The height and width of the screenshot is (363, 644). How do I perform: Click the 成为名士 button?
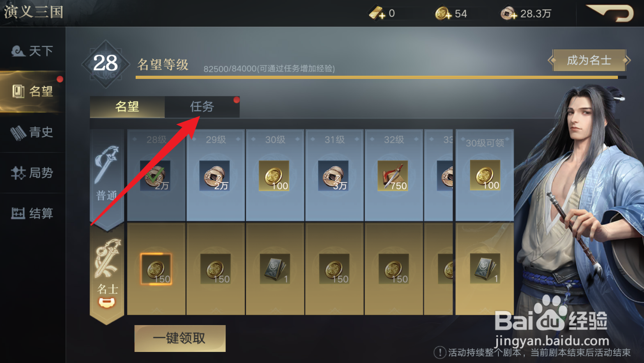[589, 60]
